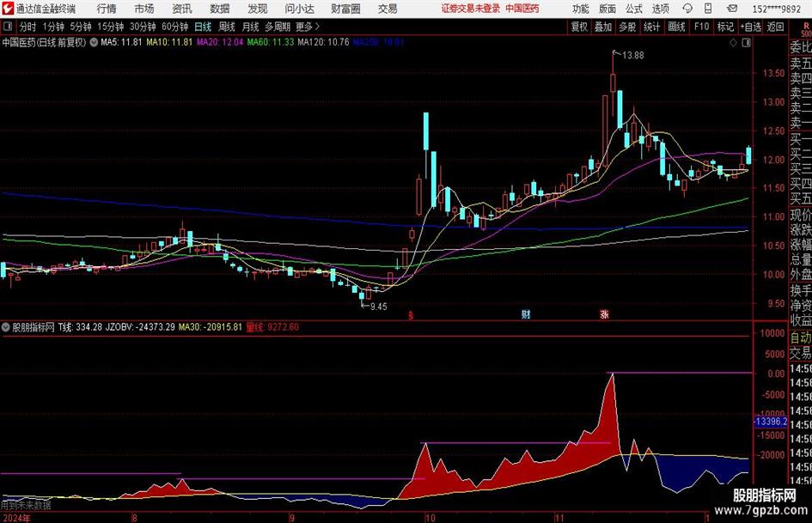Toggle the left panel icon beside 分时
This screenshot has height=523, width=812.
(8, 27)
